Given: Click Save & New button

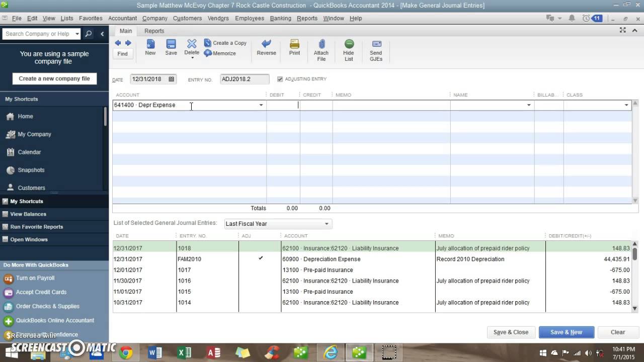Looking at the screenshot, I should coord(567,332).
